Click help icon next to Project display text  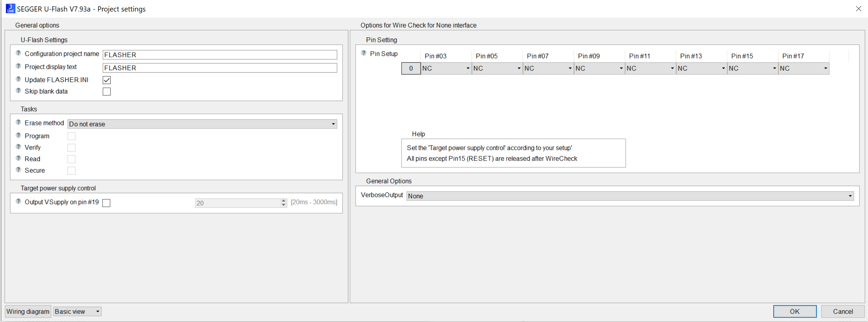coord(18,66)
